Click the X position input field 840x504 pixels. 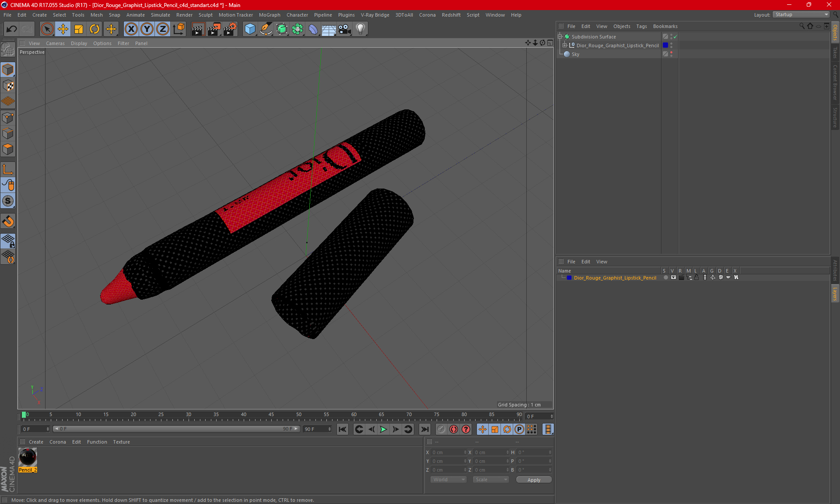pos(449,452)
